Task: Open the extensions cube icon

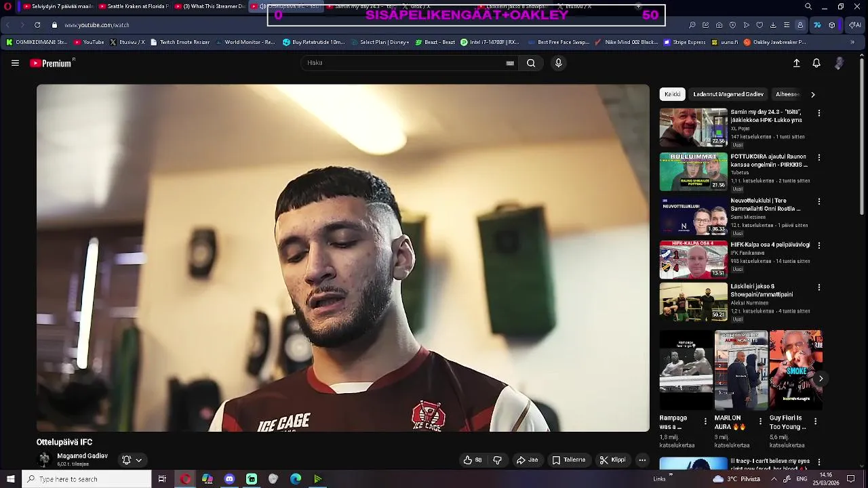Action: (831, 25)
